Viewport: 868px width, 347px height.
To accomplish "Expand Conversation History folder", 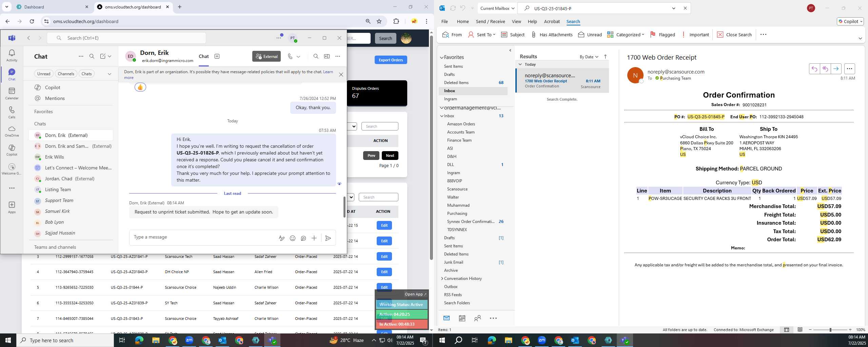I will click(442, 279).
